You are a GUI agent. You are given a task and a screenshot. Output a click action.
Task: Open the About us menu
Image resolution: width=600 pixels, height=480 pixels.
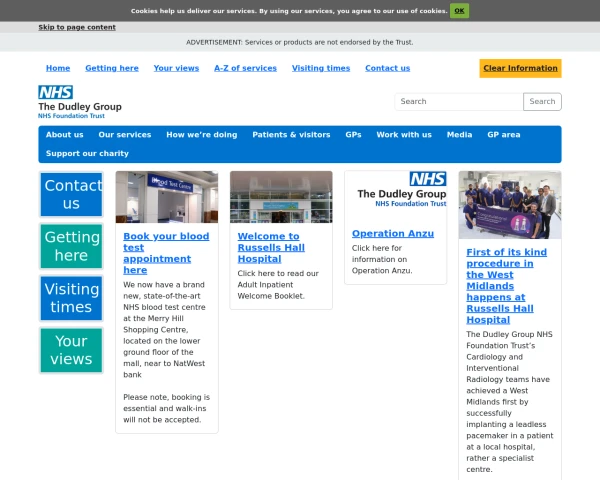click(x=65, y=135)
